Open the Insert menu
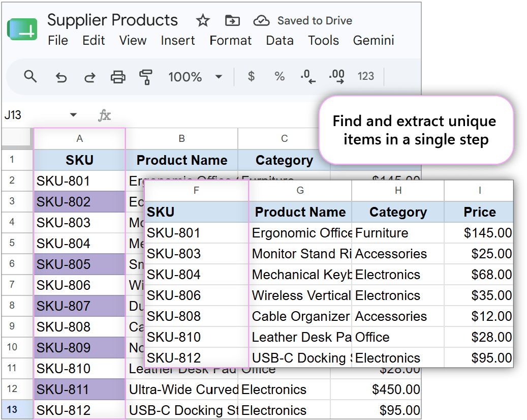Screen dimensions: 527x420 point(178,40)
